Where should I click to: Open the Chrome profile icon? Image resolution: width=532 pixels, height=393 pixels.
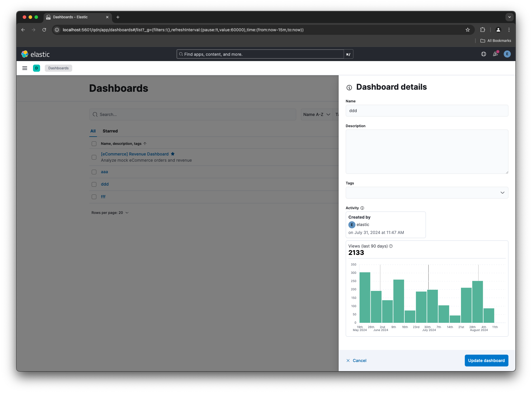[498, 30]
